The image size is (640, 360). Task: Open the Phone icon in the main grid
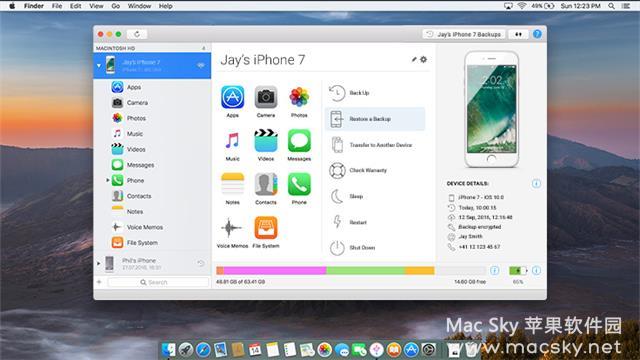coord(299,184)
